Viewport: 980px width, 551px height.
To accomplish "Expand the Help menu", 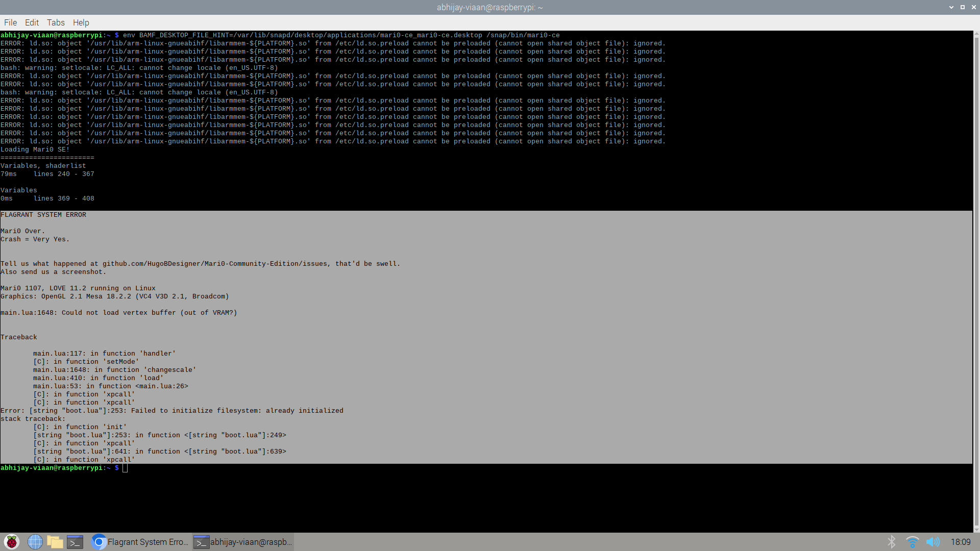I will [81, 22].
